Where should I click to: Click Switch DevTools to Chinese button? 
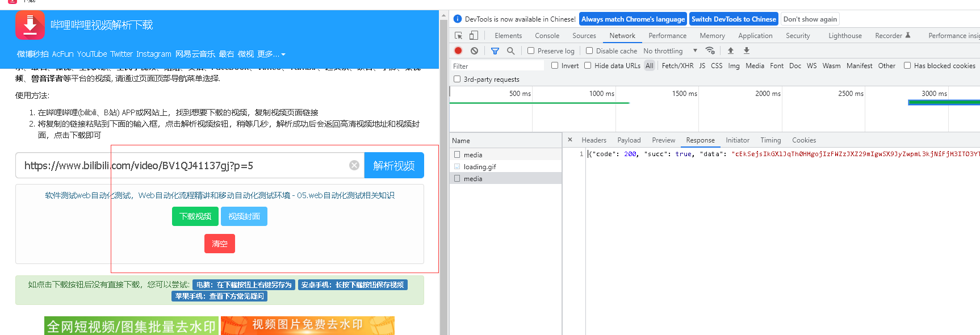[x=734, y=19]
